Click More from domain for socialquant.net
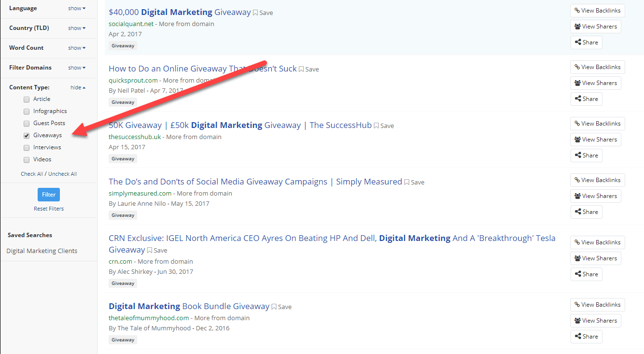 click(186, 24)
